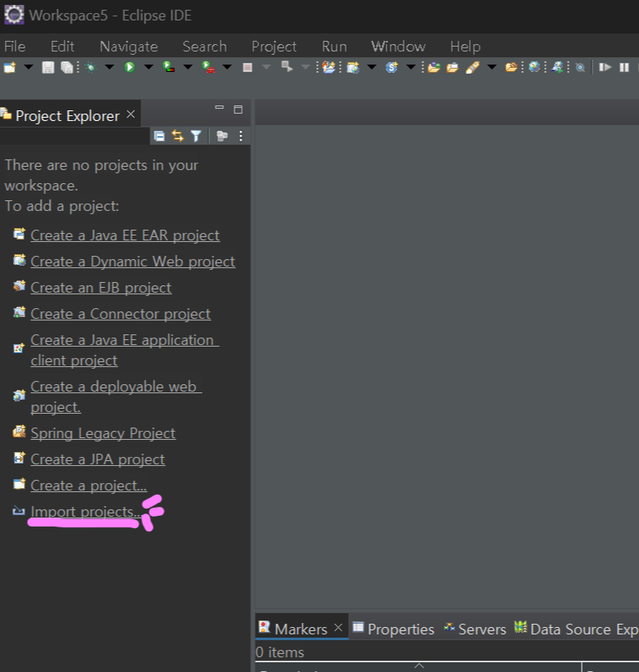Click the Spring Legacy Project link

click(103, 433)
